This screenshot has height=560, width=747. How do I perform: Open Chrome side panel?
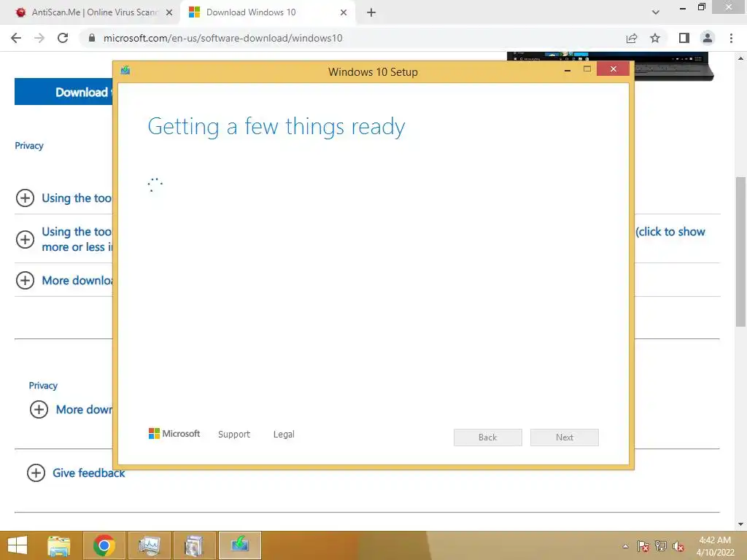tap(684, 38)
